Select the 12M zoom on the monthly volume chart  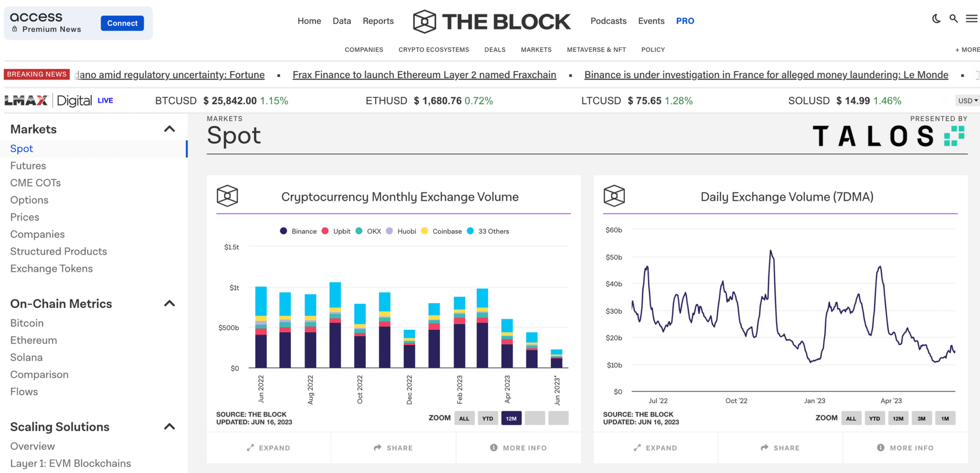(x=511, y=418)
